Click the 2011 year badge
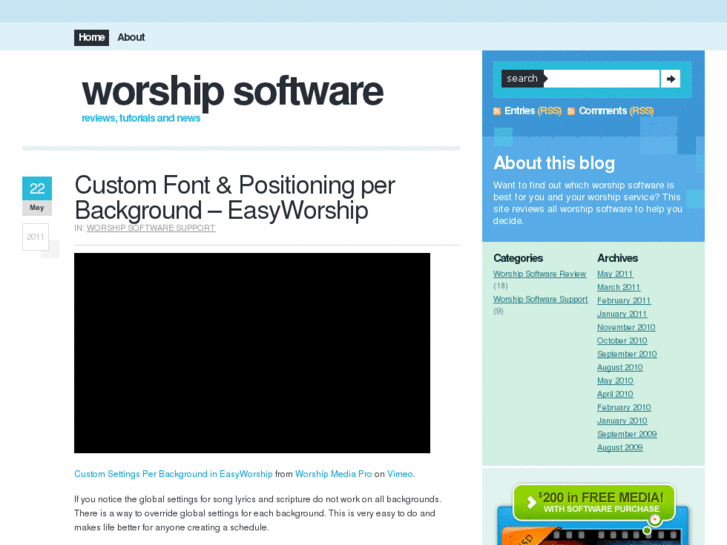This screenshot has height=545, width=727. click(35, 237)
